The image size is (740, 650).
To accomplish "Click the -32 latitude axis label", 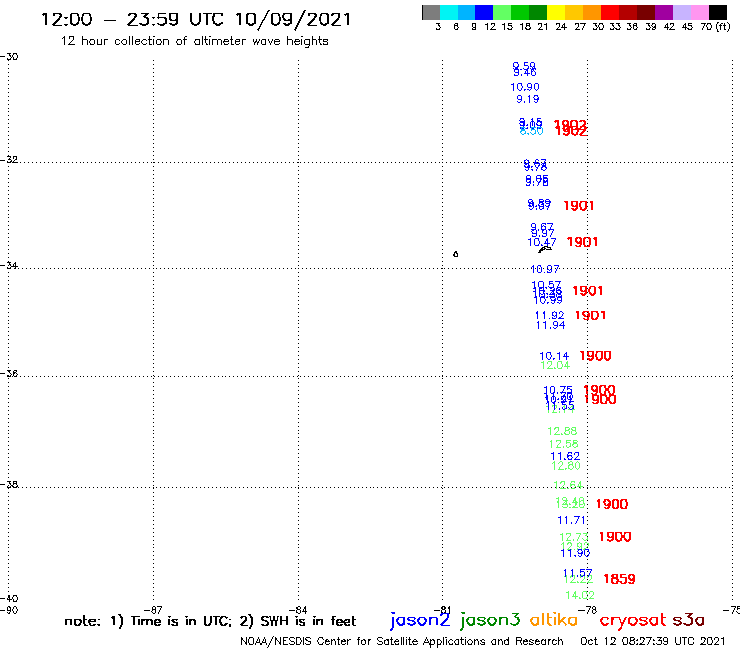I will 9,160.
